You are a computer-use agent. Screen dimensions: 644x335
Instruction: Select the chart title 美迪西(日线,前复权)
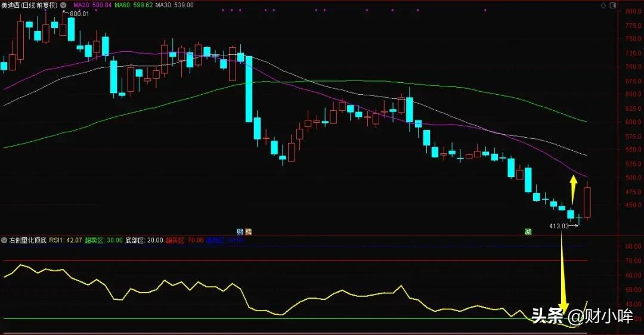tap(30, 5)
